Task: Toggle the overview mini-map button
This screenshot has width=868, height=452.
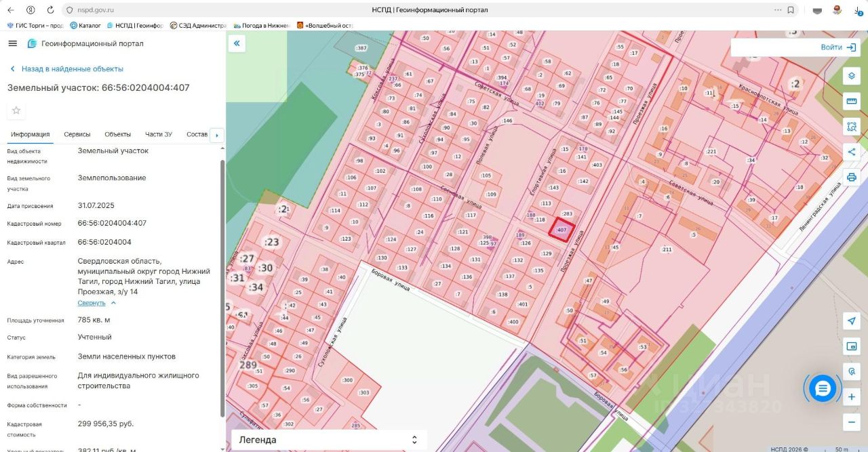Action: [x=852, y=346]
